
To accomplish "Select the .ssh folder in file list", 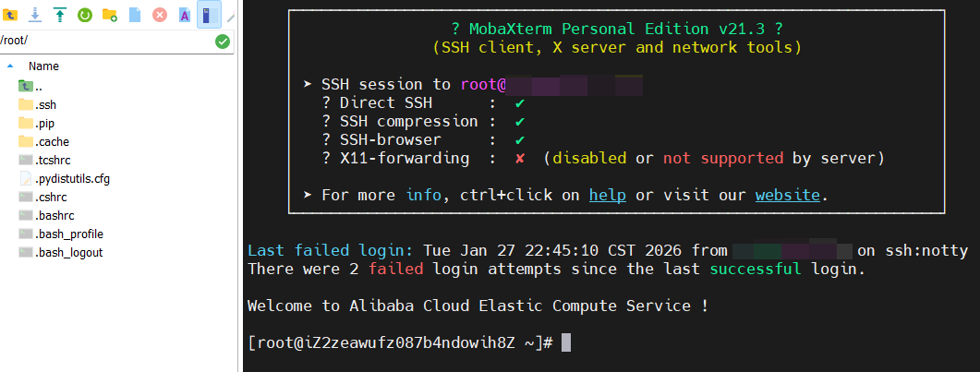I will (x=38, y=104).
